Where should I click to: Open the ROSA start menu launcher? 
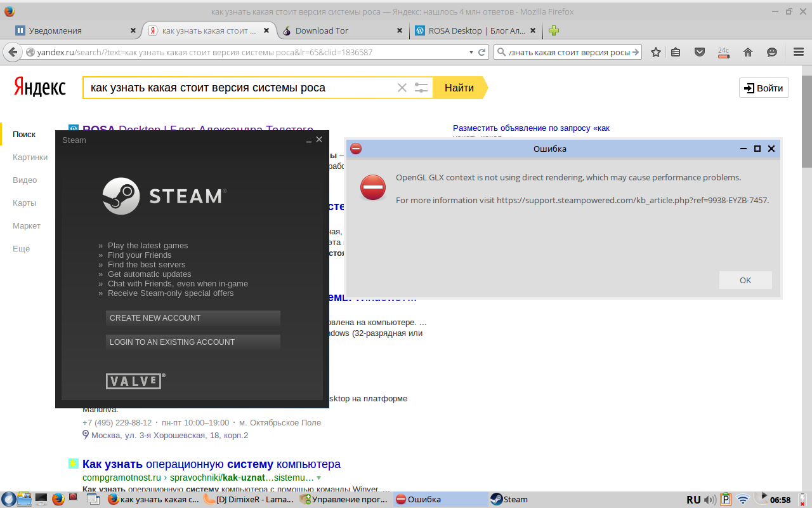tap(9, 499)
